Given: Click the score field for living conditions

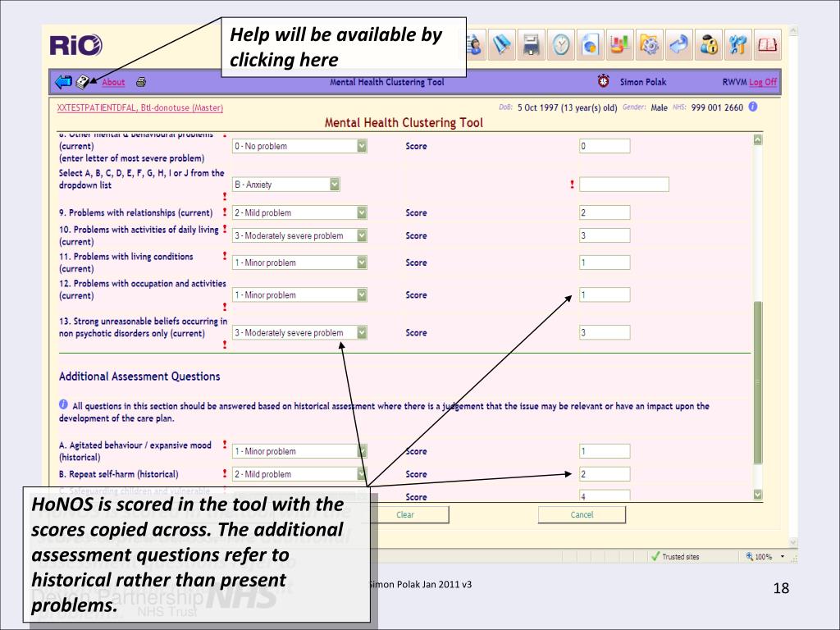Looking at the screenshot, I should [x=605, y=262].
